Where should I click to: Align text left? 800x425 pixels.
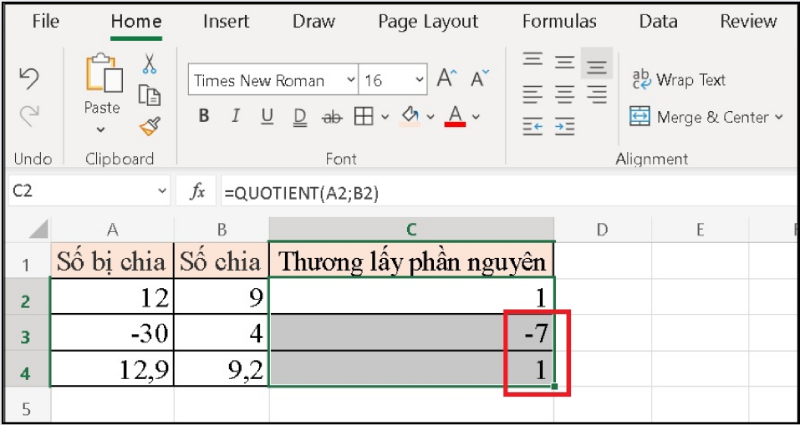(x=533, y=94)
